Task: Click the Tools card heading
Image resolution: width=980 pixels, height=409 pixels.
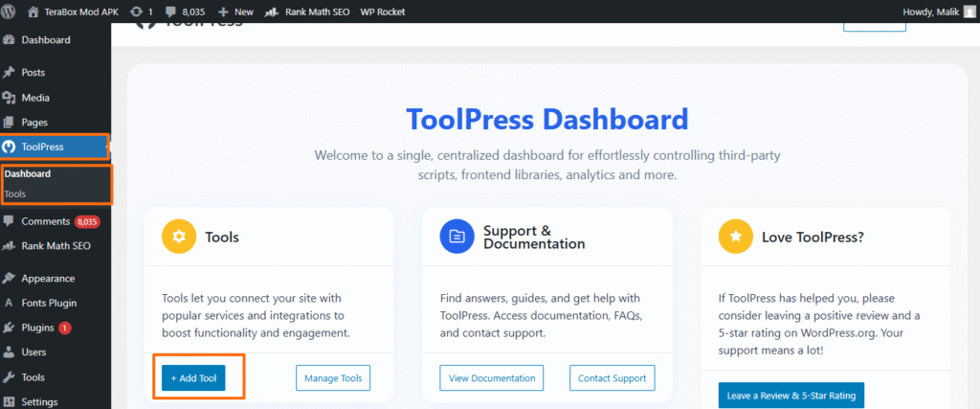Action: tap(222, 237)
